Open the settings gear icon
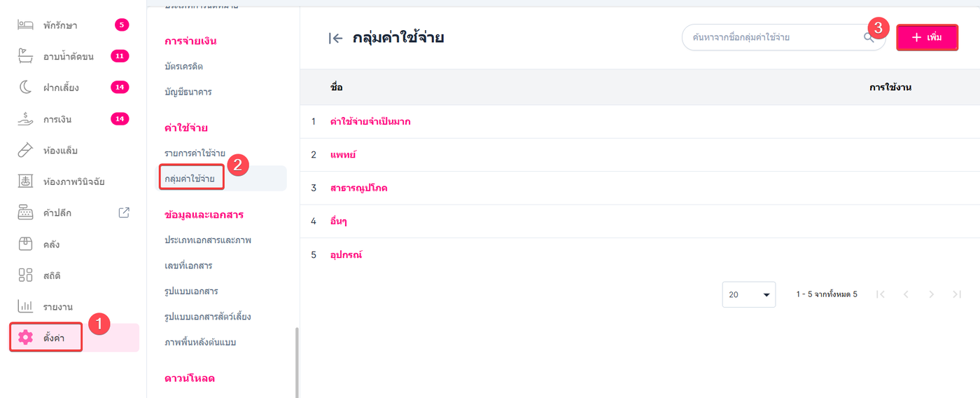This screenshot has height=398, width=980. [x=26, y=338]
